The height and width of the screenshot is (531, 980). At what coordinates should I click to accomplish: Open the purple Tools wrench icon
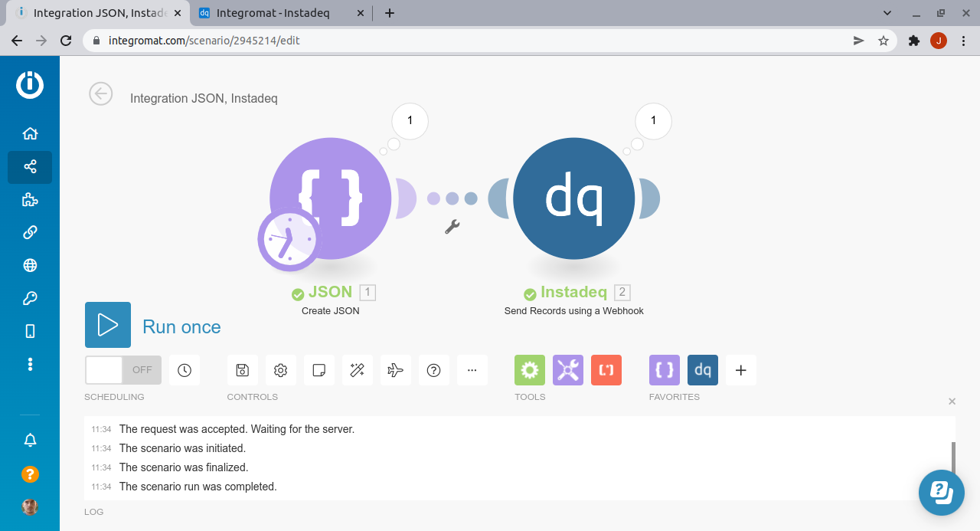point(568,370)
